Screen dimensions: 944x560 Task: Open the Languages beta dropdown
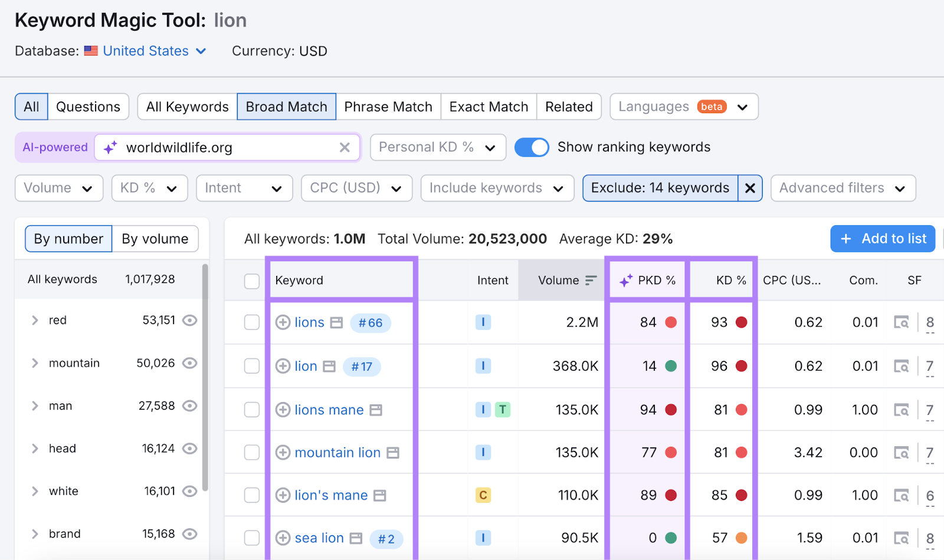[x=684, y=107]
